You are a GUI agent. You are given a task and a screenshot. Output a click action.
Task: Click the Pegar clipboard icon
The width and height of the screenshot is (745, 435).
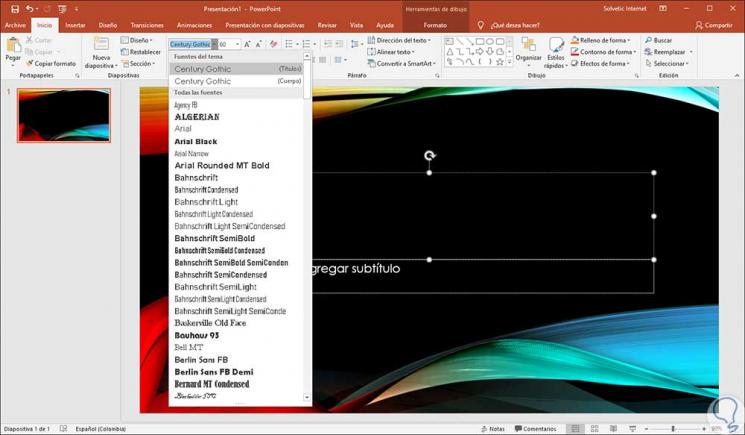[x=13, y=46]
